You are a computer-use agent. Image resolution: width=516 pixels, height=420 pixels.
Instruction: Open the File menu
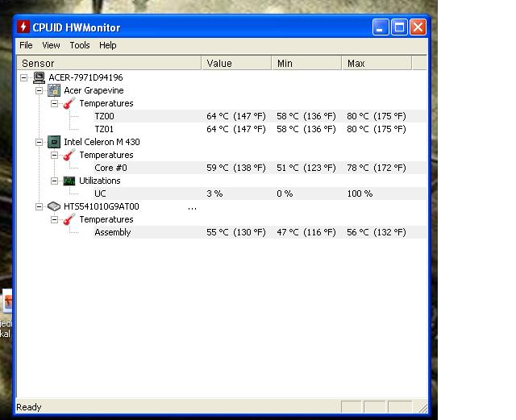26,45
